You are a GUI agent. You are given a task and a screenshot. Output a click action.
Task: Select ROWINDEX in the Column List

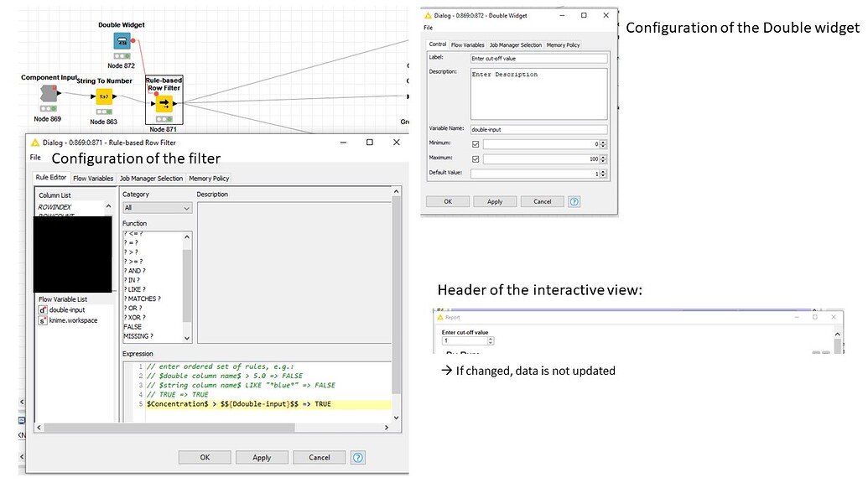point(56,206)
